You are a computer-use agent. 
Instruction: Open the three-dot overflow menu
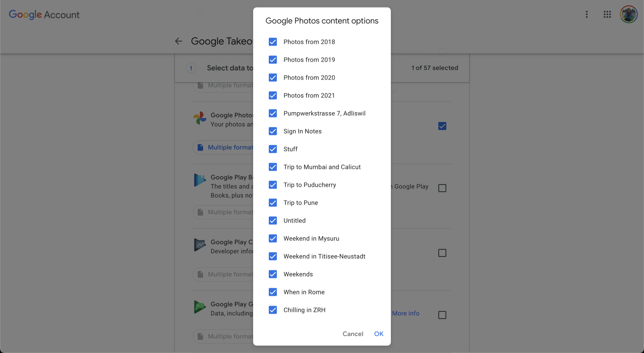click(x=586, y=14)
